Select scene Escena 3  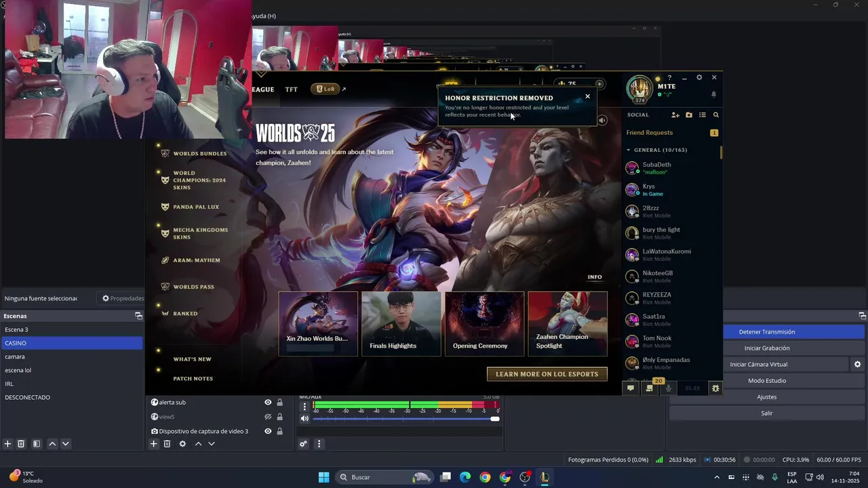coord(72,329)
